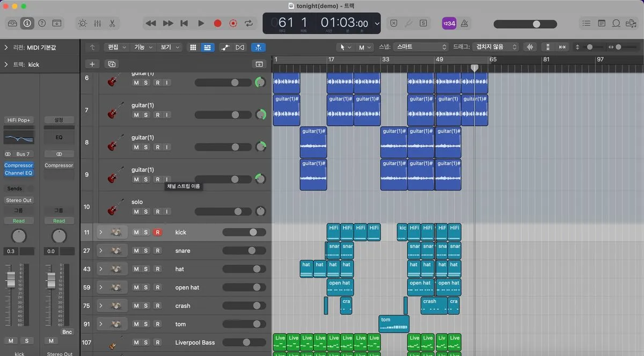The width and height of the screenshot is (644, 356).
Task: Open the 보기 menu
Action: pyautogui.click(x=170, y=47)
